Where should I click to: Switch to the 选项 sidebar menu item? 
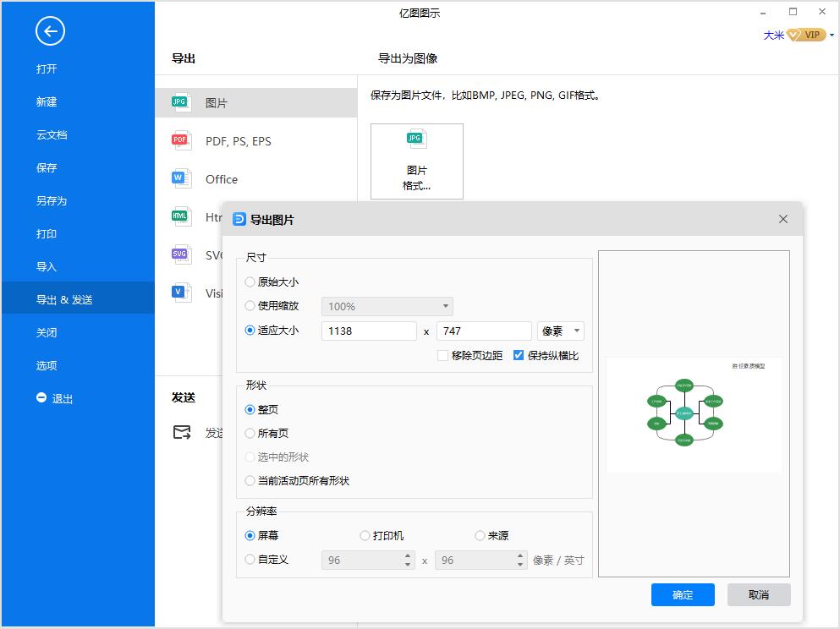tap(47, 365)
